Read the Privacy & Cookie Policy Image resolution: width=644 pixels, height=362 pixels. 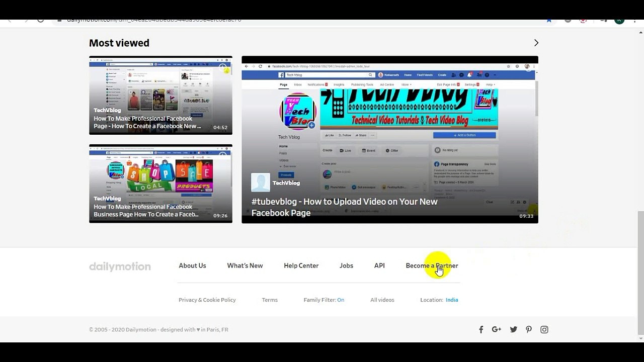pyautogui.click(x=207, y=300)
